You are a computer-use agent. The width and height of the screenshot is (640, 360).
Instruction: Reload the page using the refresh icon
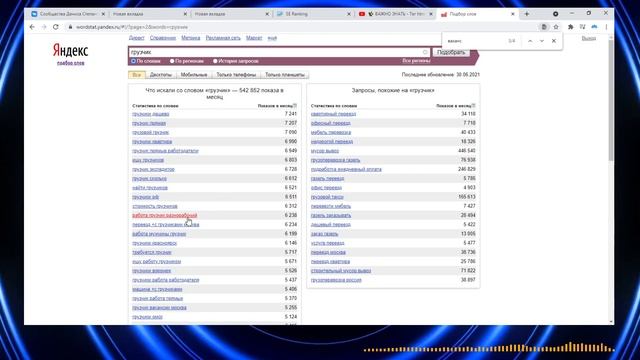(x=56, y=27)
